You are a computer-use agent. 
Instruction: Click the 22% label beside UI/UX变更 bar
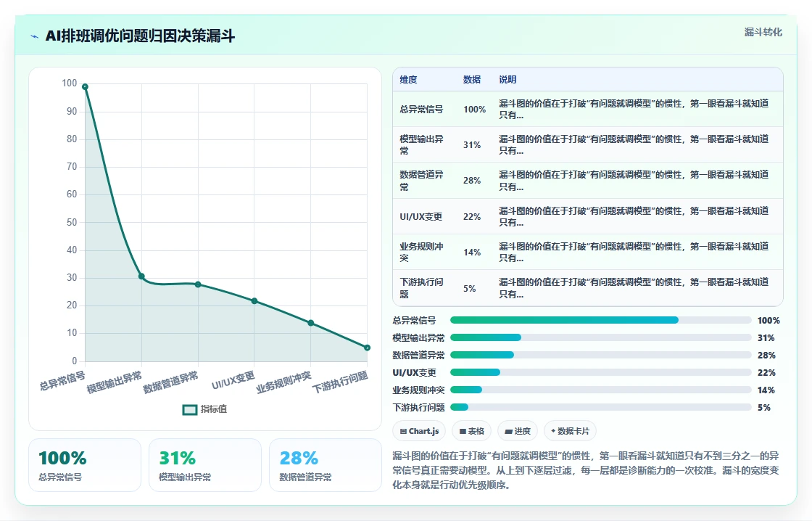click(766, 373)
